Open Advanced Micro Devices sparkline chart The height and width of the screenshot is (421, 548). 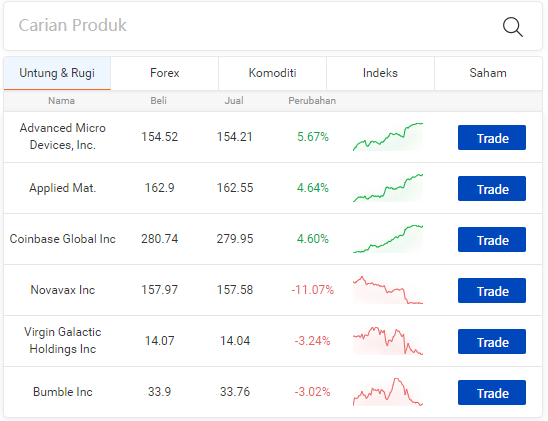(388, 137)
